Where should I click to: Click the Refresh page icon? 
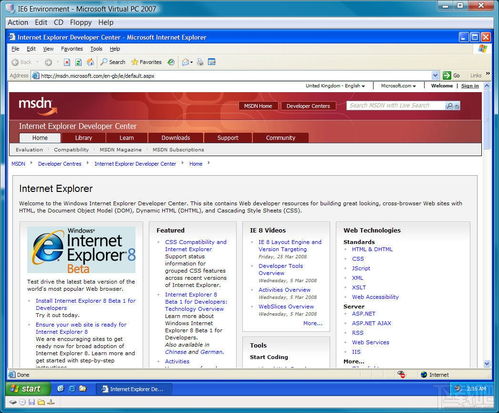pyautogui.click(x=78, y=62)
